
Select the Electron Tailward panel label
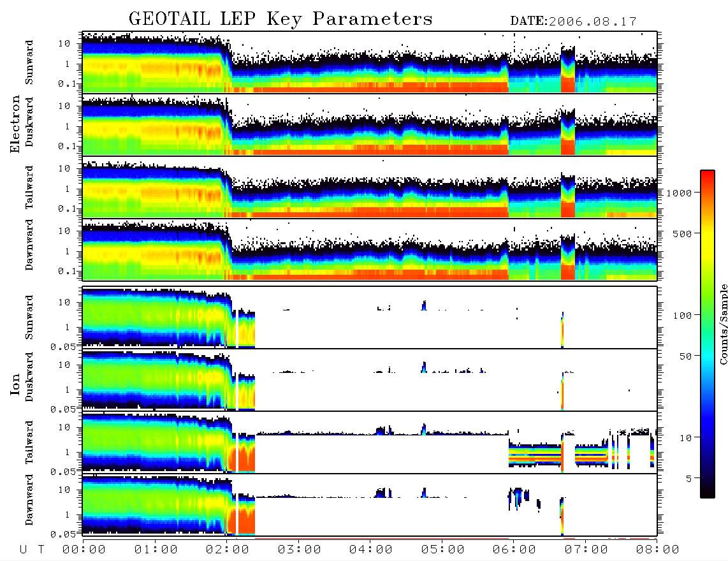29,187
